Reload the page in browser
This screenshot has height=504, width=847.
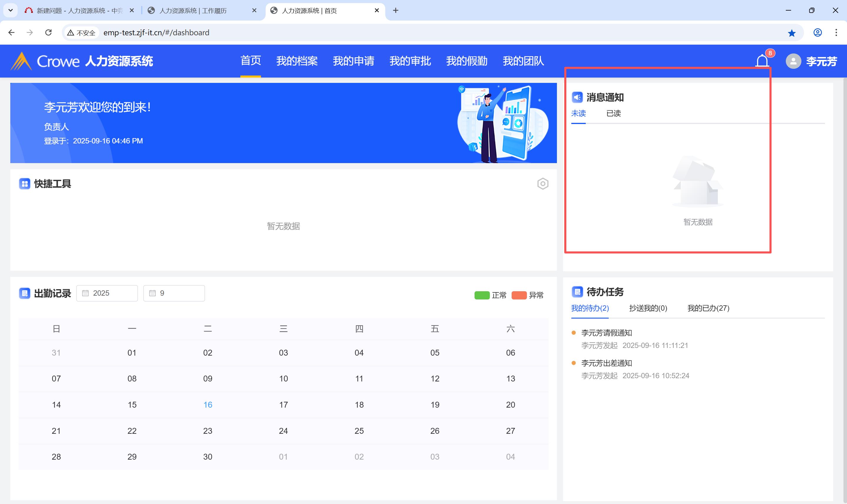(x=49, y=33)
